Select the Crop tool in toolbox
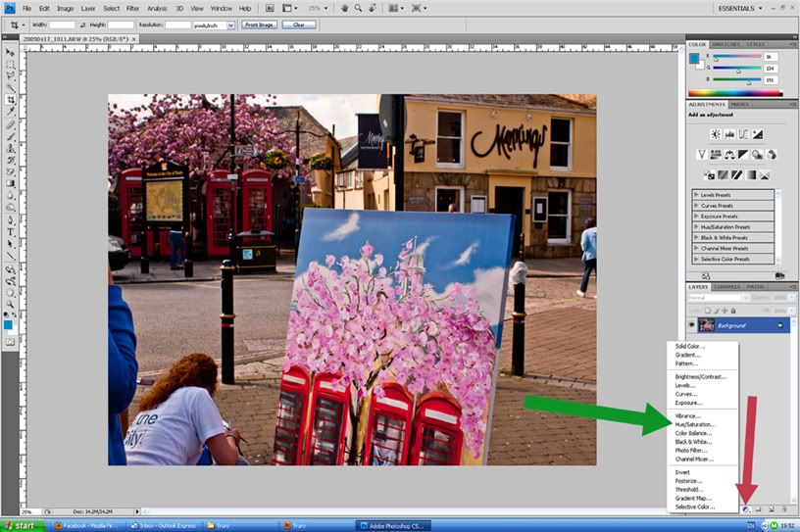The height and width of the screenshot is (532, 800). coord(10,100)
